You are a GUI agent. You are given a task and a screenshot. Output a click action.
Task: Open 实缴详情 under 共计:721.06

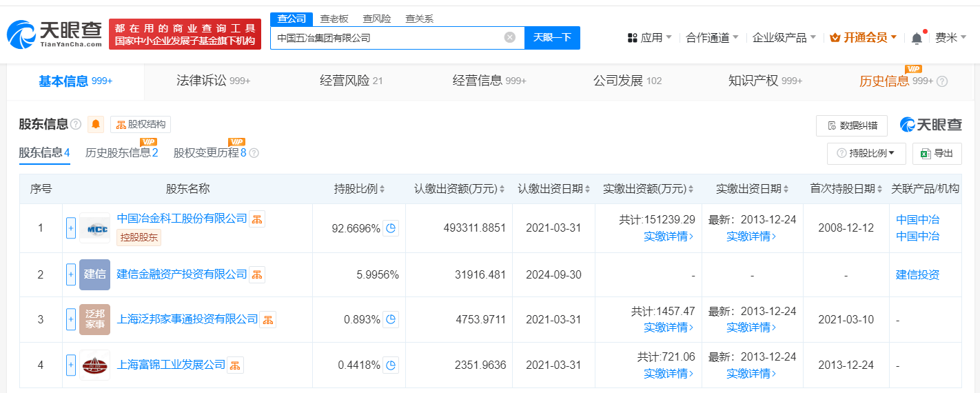668,374
